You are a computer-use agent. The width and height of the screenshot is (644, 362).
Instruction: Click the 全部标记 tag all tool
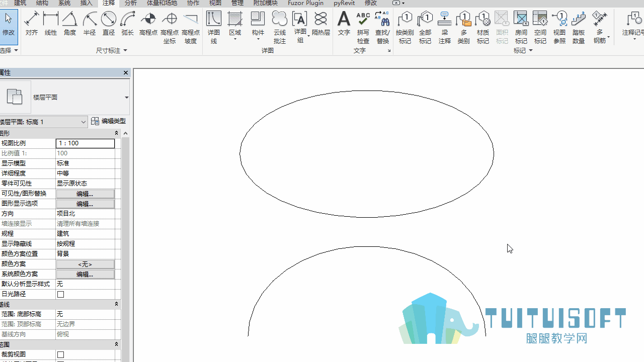[425, 27]
